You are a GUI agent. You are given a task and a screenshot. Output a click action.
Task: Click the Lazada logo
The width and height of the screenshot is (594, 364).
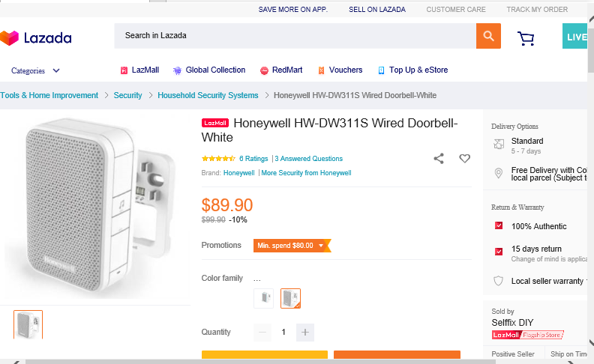tap(36, 38)
